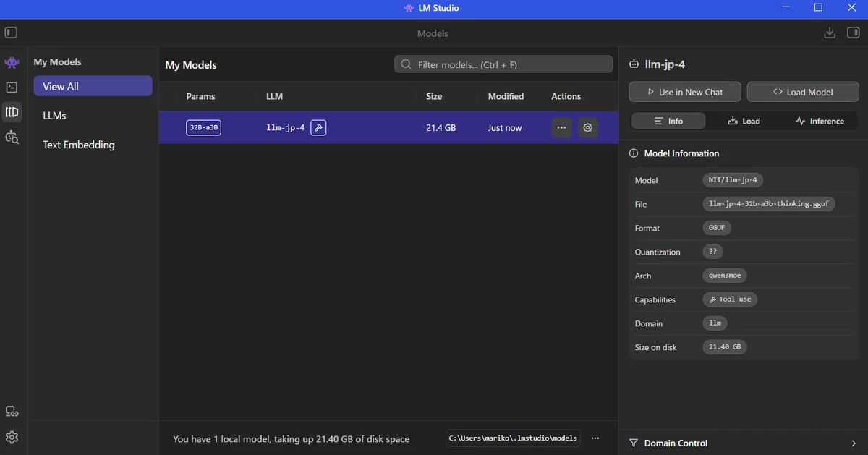Select View All in My Models

pyautogui.click(x=93, y=86)
